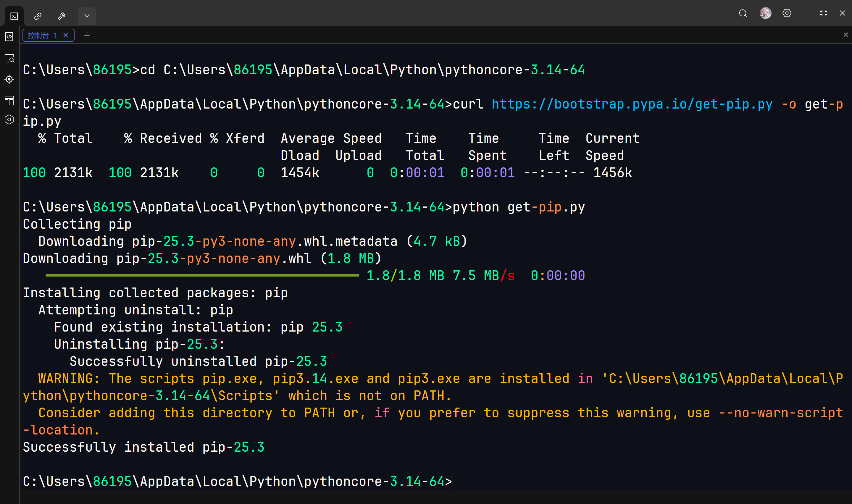Open the search magnifier icon
Screen dimensions: 852x504
tap(743, 13)
